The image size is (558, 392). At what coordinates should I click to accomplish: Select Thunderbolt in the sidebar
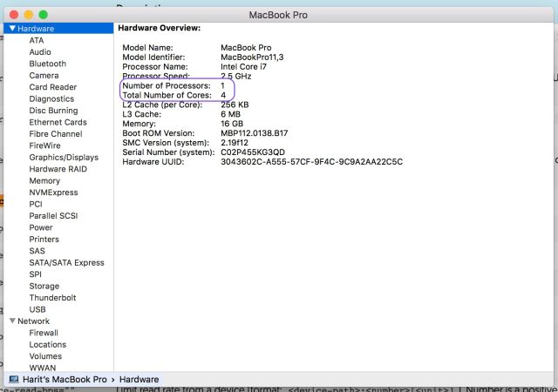[x=52, y=298]
